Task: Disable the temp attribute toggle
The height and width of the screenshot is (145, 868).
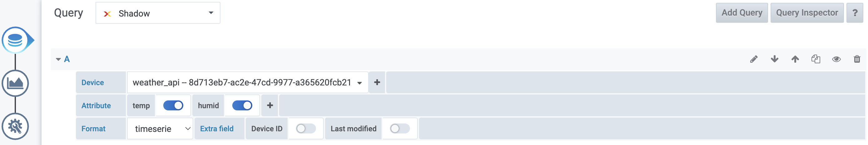Action: 173,106
